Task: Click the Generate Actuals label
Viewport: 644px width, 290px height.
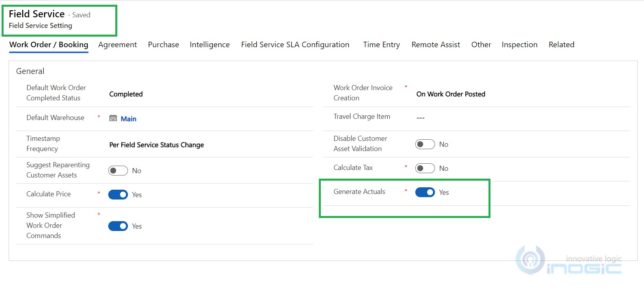Action: [359, 192]
